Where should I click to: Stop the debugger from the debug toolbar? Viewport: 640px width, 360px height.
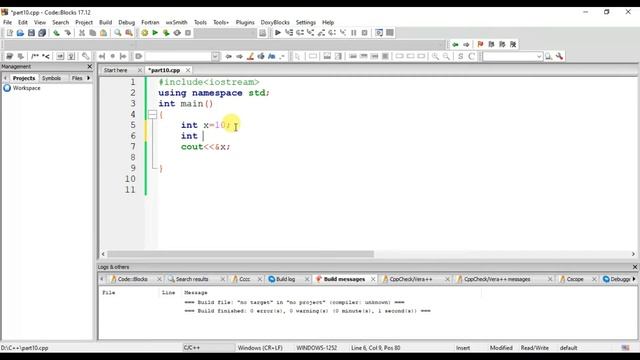(x=364, y=33)
